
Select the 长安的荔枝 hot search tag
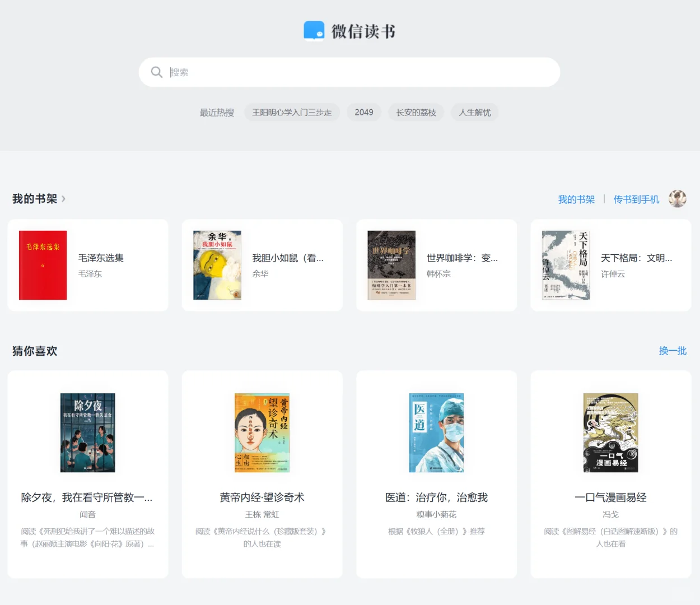pos(416,112)
